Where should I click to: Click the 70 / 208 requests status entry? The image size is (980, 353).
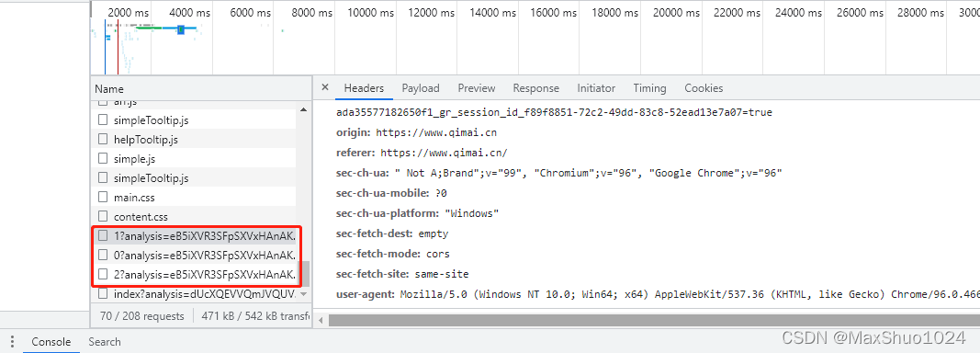coord(141,316)
